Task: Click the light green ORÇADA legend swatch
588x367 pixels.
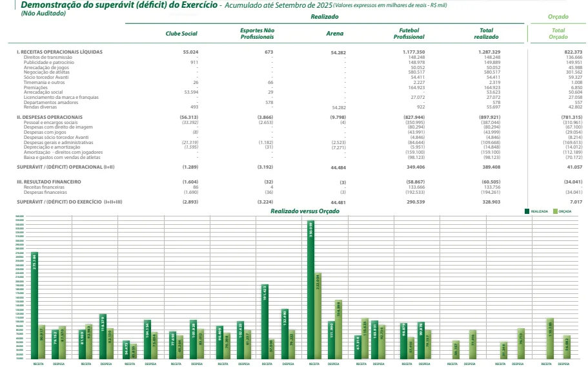Action: pos(554,211)
